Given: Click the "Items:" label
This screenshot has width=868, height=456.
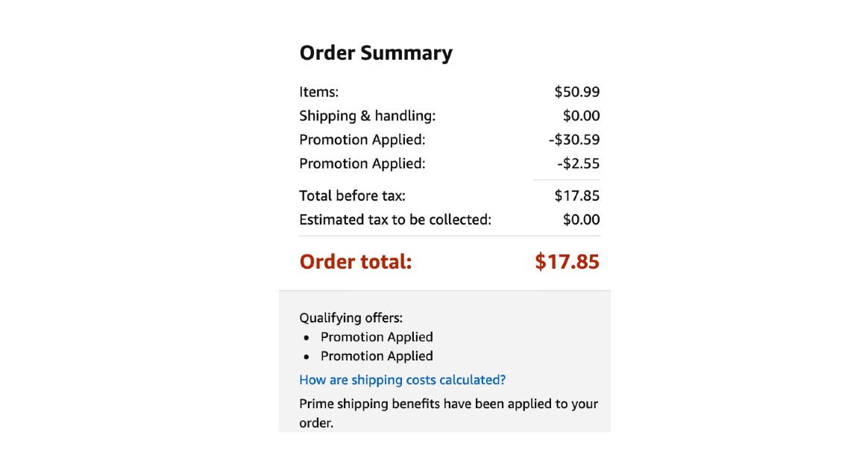Looking at the screenshot, I should (318, 92).
